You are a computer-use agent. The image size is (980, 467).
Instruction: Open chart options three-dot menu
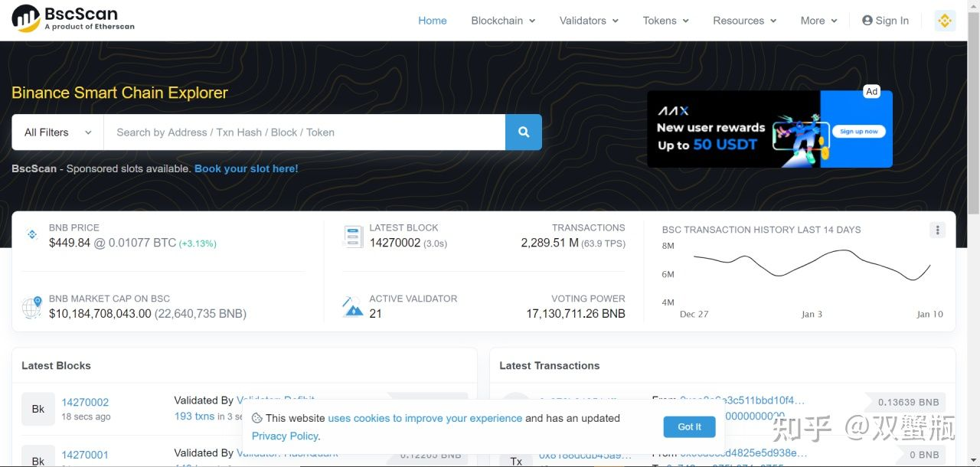938,230
